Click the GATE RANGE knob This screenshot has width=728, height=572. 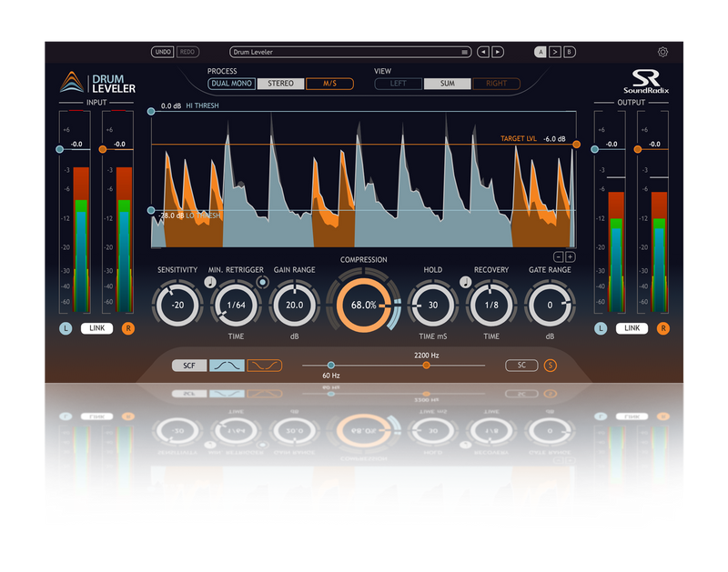pos(550,305)
